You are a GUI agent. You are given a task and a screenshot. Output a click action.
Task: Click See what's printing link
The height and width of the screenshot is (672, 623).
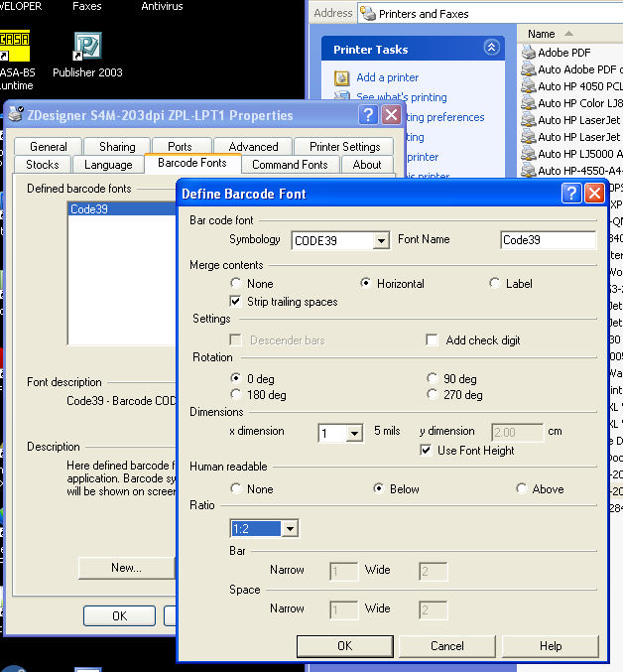[x=401, y=97]
